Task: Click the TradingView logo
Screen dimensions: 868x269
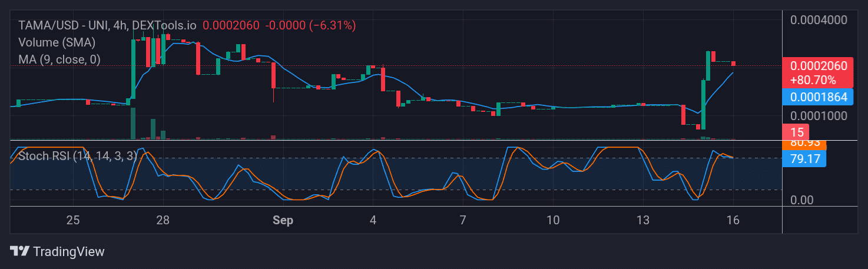Action: 57,251
